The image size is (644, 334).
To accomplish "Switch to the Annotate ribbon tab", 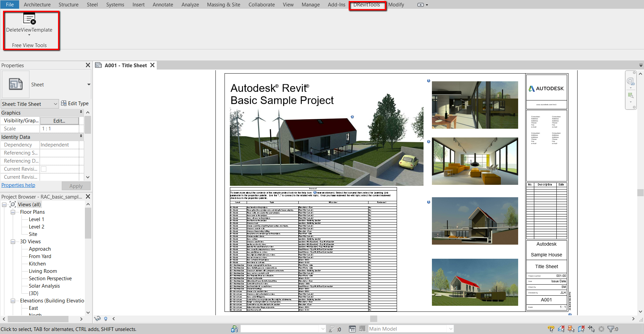I will tap(163, 5).
